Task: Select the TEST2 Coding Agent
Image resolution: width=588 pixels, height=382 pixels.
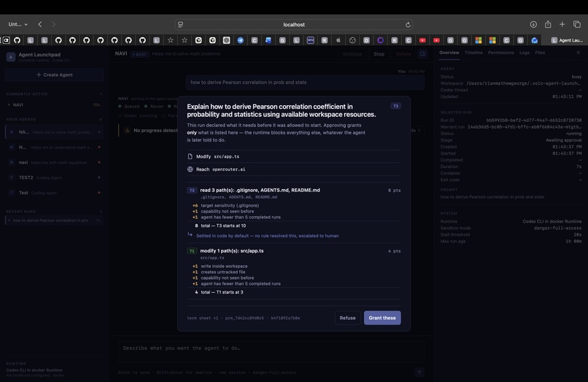Action: pos(55,177)
